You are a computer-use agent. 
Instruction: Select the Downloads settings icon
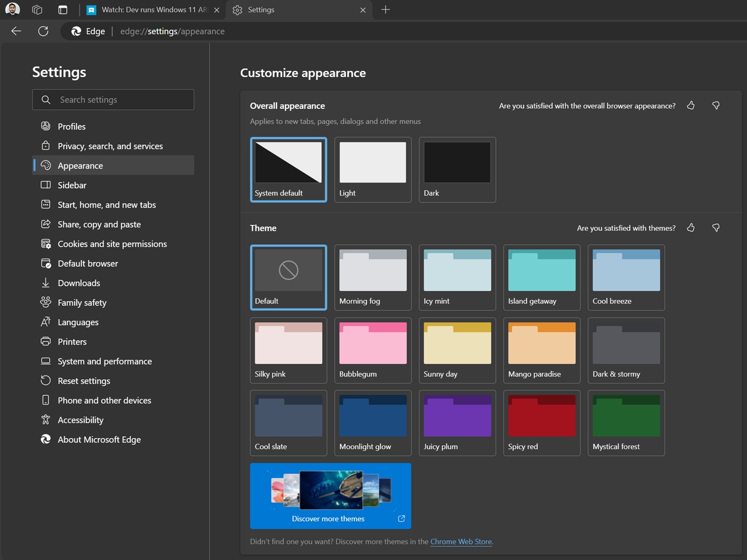pyautogui.click(x=46, y=283)
